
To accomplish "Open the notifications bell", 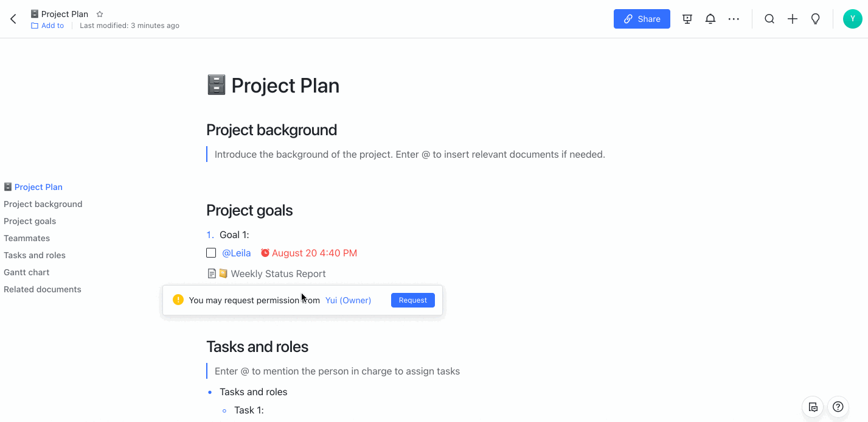I will pyautogui.click(x=710, y=19).
